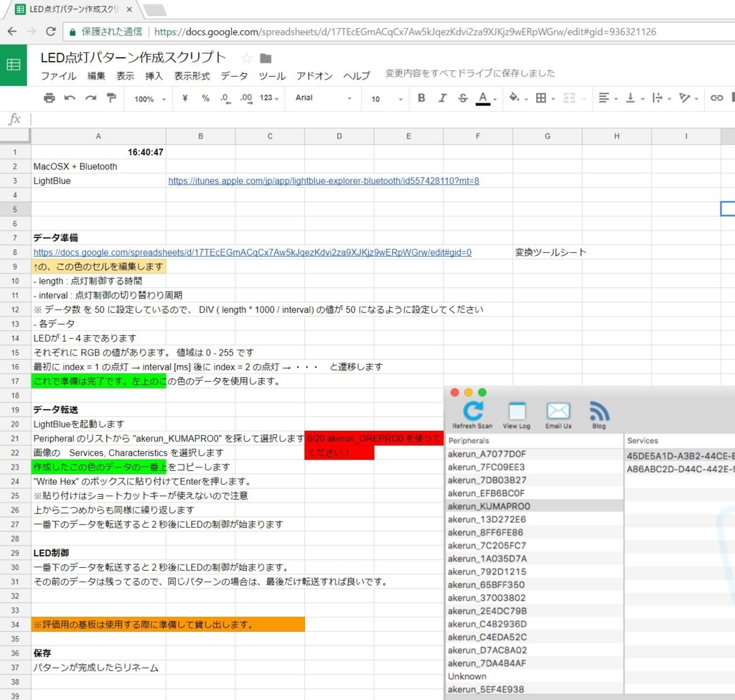The image size is (735, 700).
Task: Click the formula bar input
Action: click(x=382, y=120)
